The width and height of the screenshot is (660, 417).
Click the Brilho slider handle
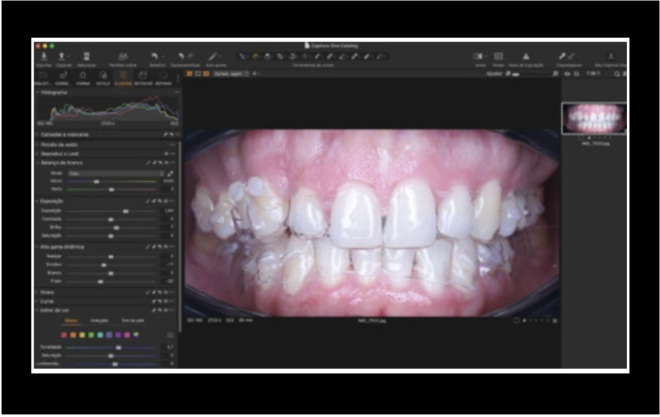[x=117, y=228]
